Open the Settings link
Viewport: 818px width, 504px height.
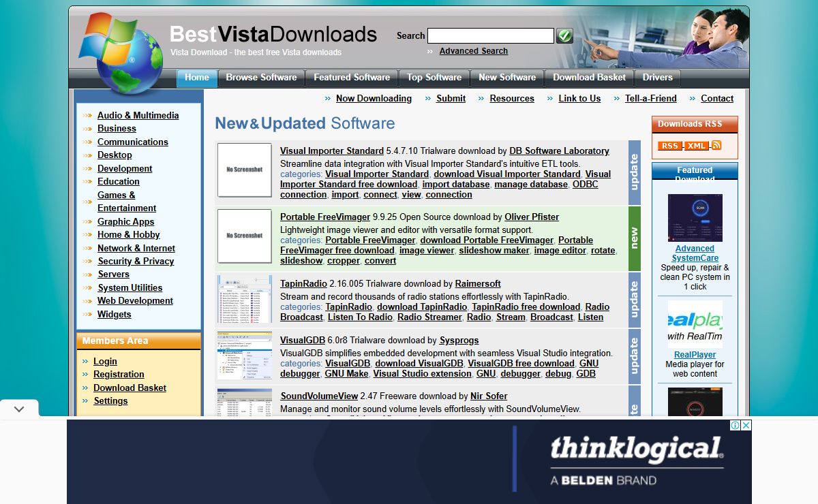(110, 401)
